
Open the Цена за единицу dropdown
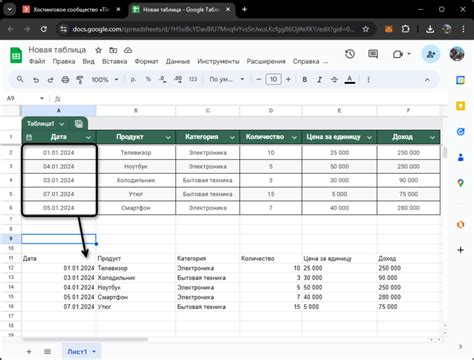click(x=369, y=137)
